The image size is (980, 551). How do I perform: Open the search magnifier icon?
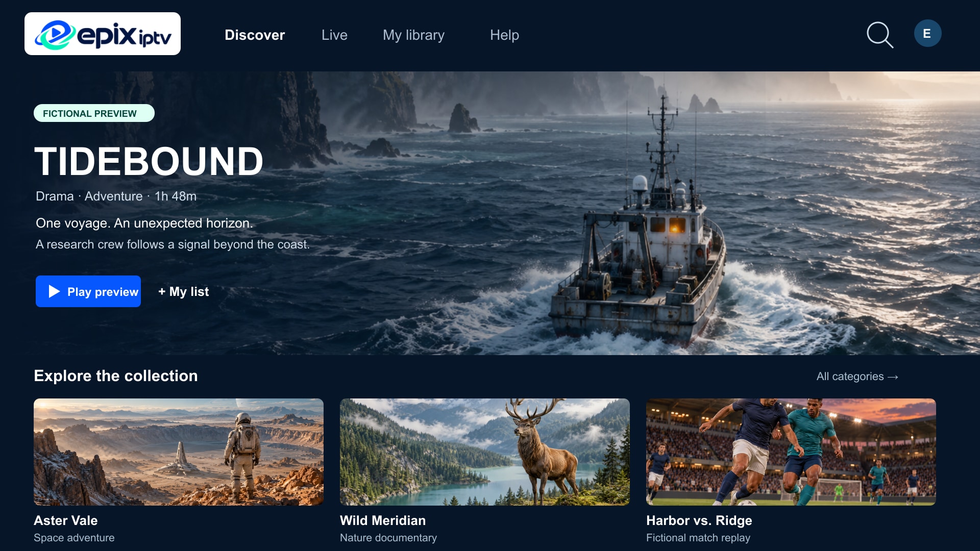[880, 35]
